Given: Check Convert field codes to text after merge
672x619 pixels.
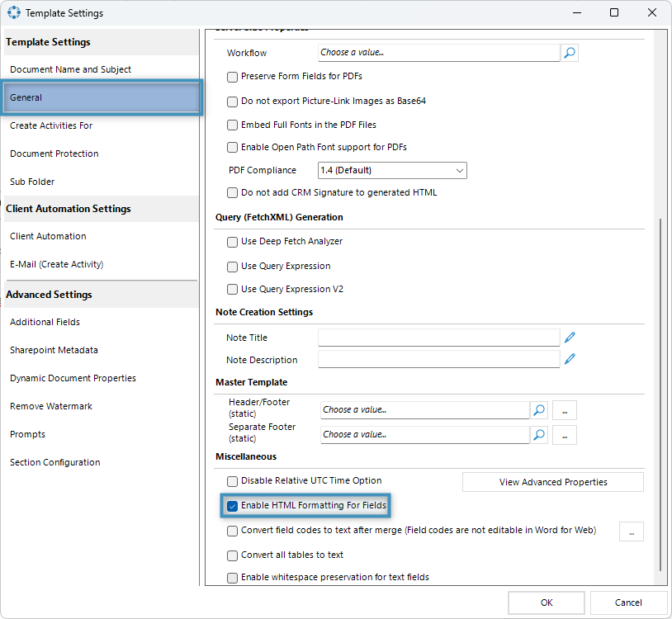Looking at the screenshot, I should [232, 531].
